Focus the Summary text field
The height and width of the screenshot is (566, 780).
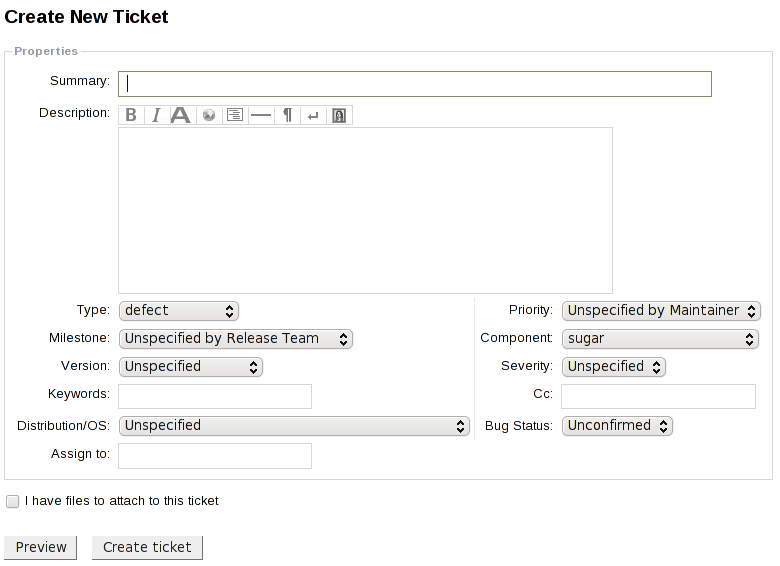(414, 84)
